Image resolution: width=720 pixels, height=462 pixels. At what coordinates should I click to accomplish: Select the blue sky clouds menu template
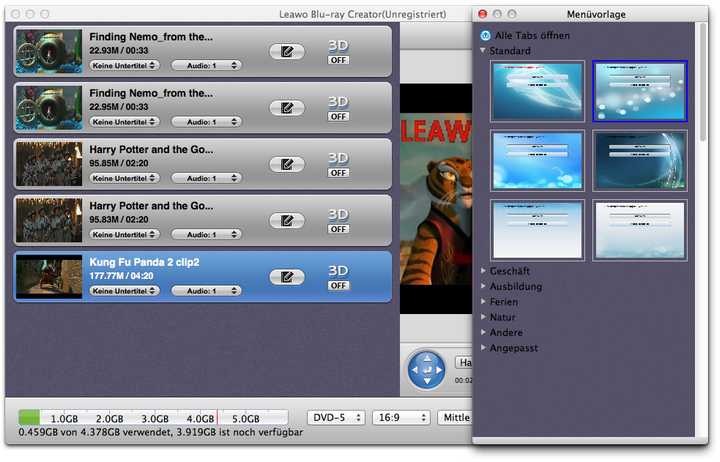[x=538, y=161]
